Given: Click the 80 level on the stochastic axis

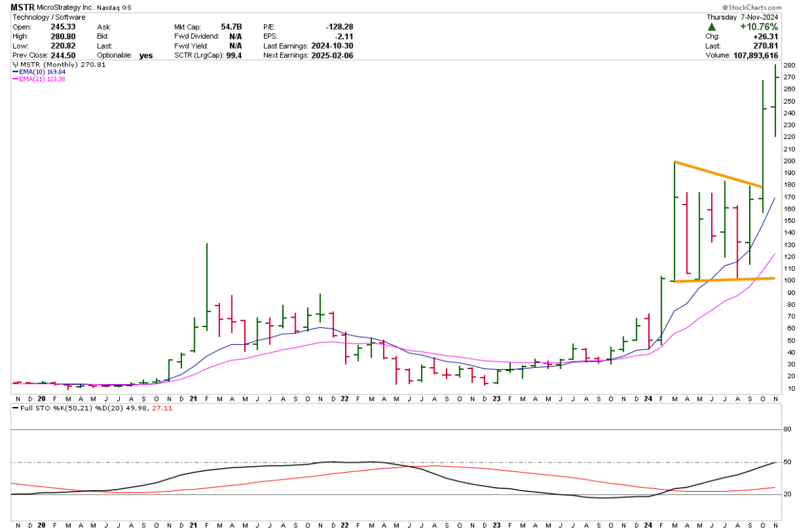Looking at the screenshot, I should point(787,429).
